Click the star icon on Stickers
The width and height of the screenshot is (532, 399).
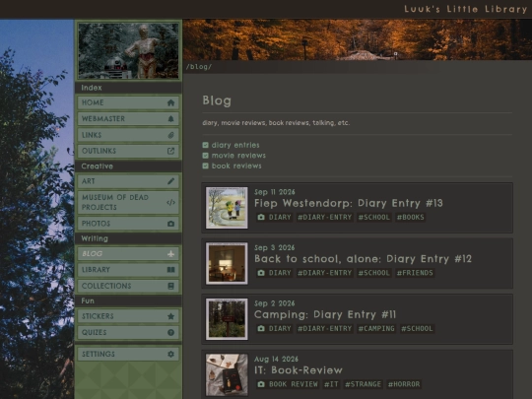170,316
